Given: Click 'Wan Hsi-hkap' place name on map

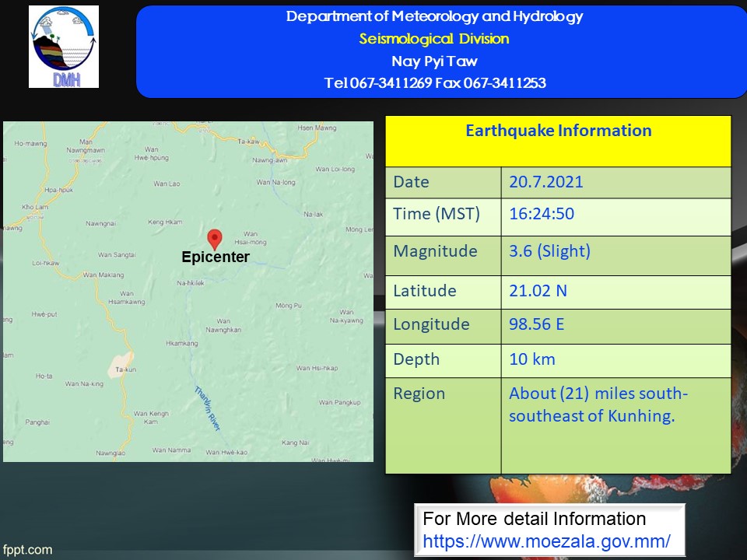Looking at the screenshot, I should [317, 368].
